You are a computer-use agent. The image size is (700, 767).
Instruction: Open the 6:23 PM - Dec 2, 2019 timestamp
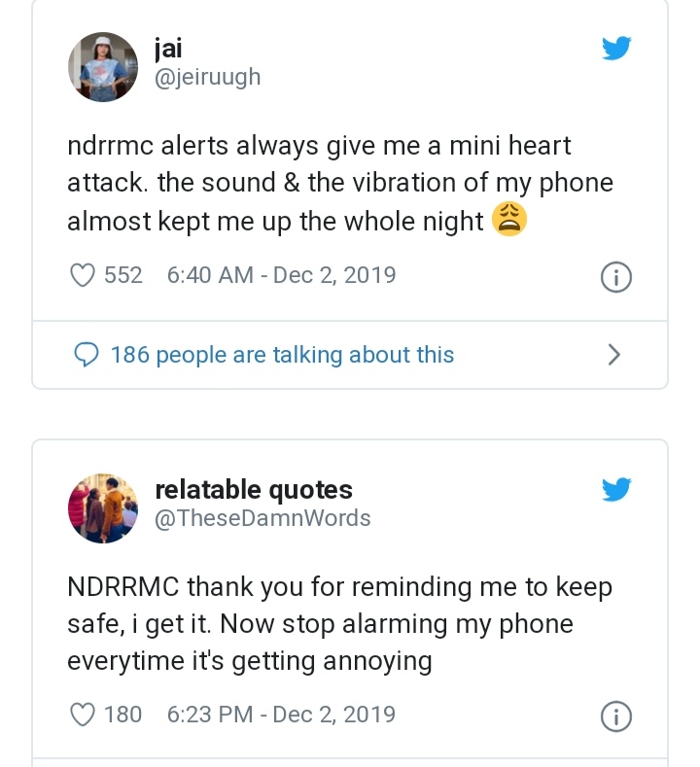pyautogui.click(x=281, y=715)
